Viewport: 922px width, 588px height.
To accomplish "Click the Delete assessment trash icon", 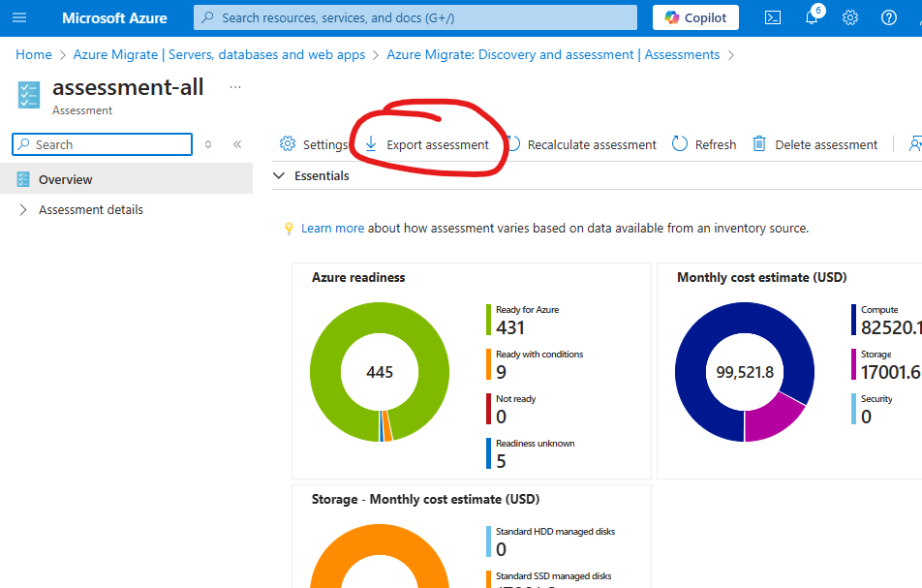I will [759, 144].
